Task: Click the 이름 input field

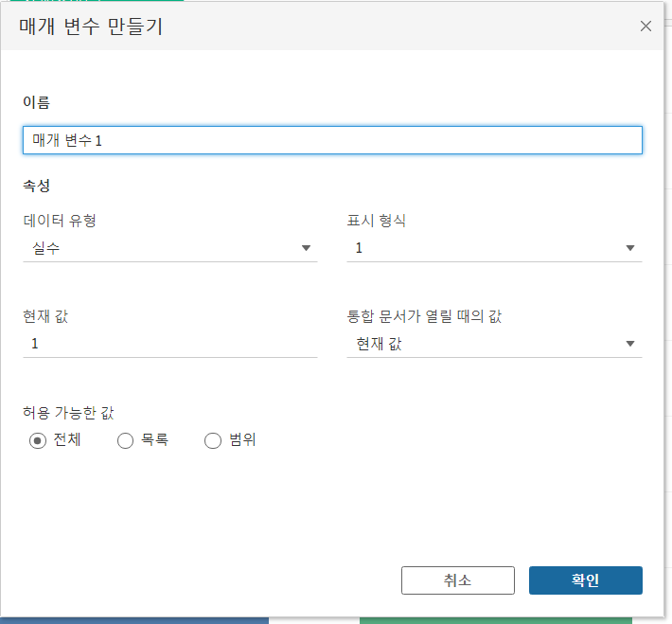Action: [x=332, y=140]
